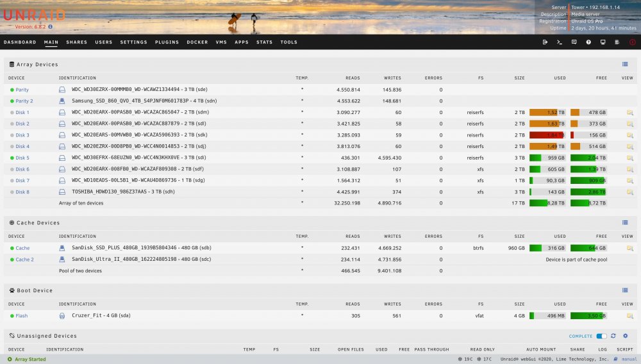This screenshot has width=641, height=364.
Task: Open the Flash device link
Action: (x=22, y=316)
